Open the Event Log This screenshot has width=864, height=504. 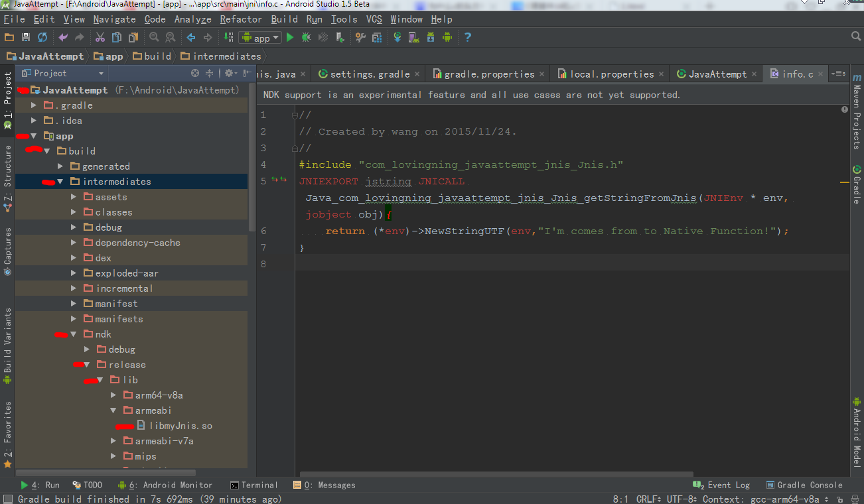click(x=721, y=485)
